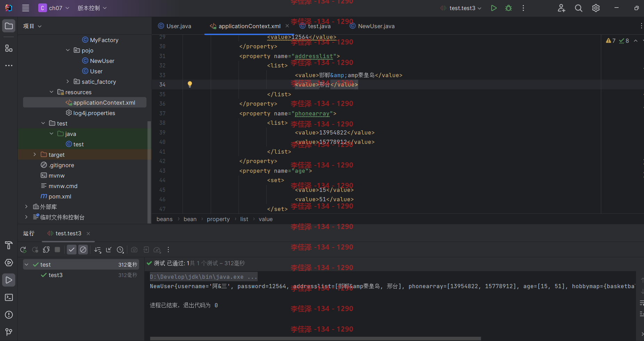Open the MyFactory class in project tree

[x=100, y=40]
